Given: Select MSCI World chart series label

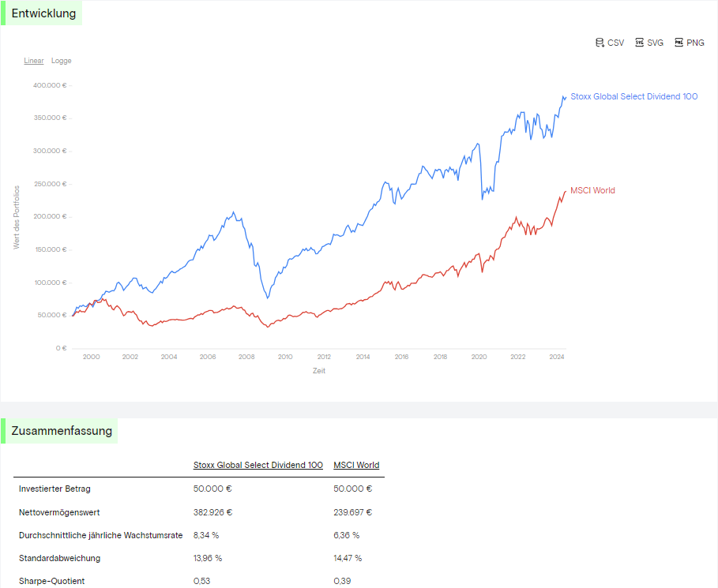Looking at the screenshot, I should [x=592, y=190].
